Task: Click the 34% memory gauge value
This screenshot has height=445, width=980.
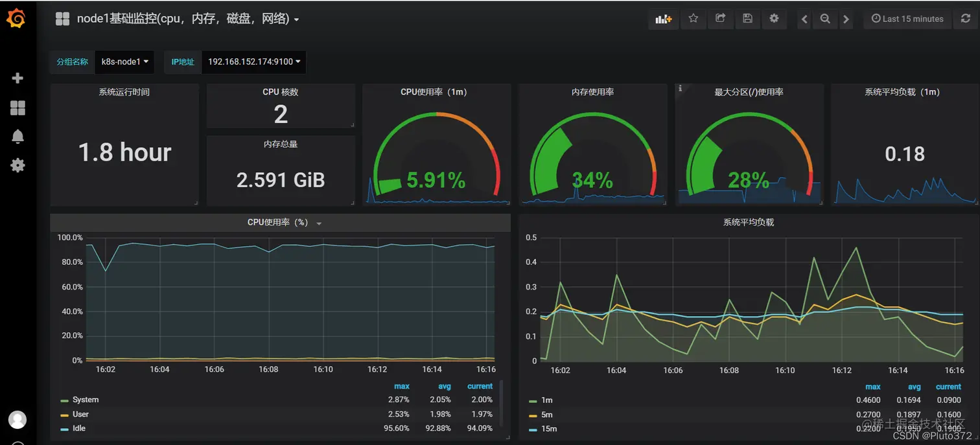Action: click(592, 180)
